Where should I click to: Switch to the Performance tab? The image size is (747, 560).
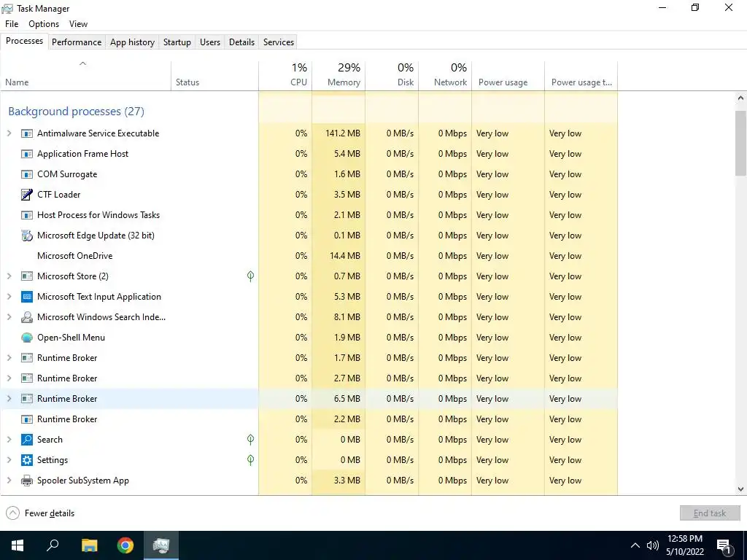(x=77, y=42)
